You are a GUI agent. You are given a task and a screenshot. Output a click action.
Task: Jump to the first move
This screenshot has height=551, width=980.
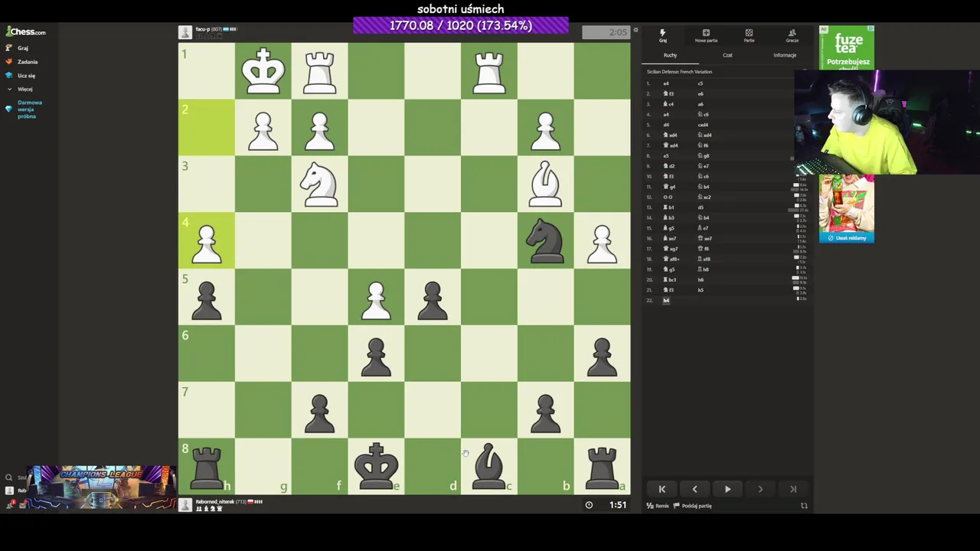(662, 489)
